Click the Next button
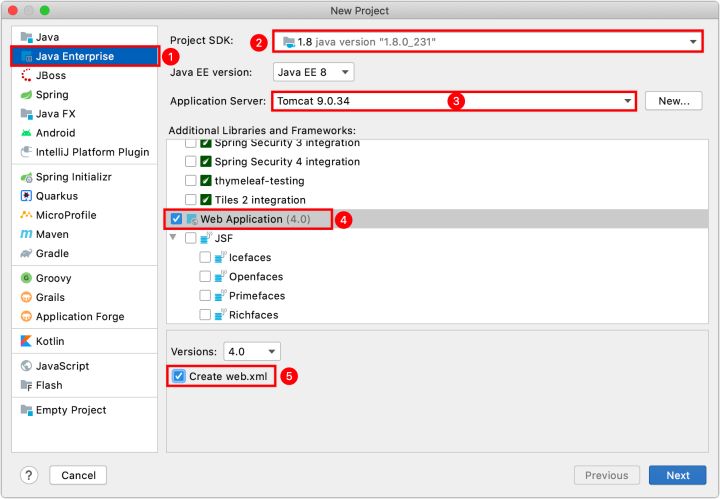The image size is (720, 499). point(677,475)
